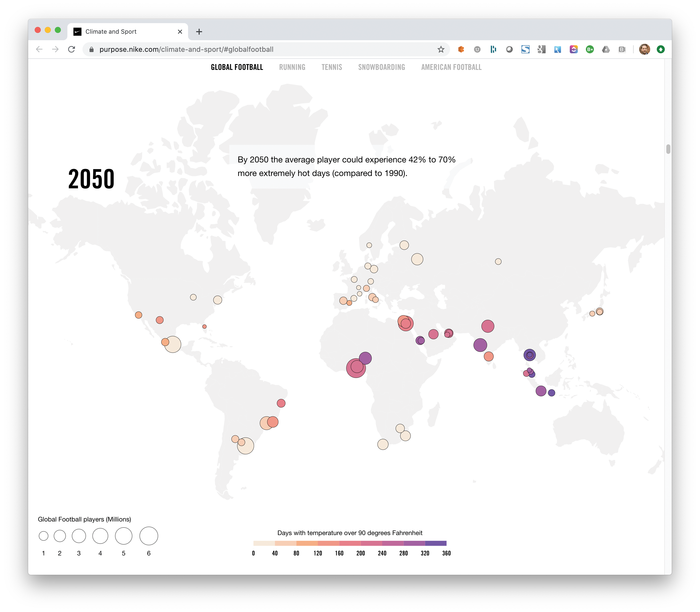Click the address bar URL
700x612 pixels.
pyautogui.click(x=186, y=50)
